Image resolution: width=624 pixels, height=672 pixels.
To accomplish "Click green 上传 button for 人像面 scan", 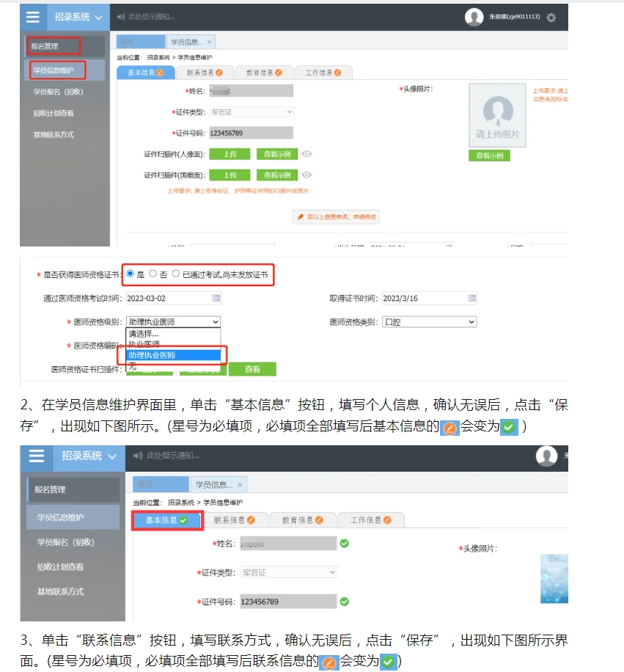I will (230, 154).
